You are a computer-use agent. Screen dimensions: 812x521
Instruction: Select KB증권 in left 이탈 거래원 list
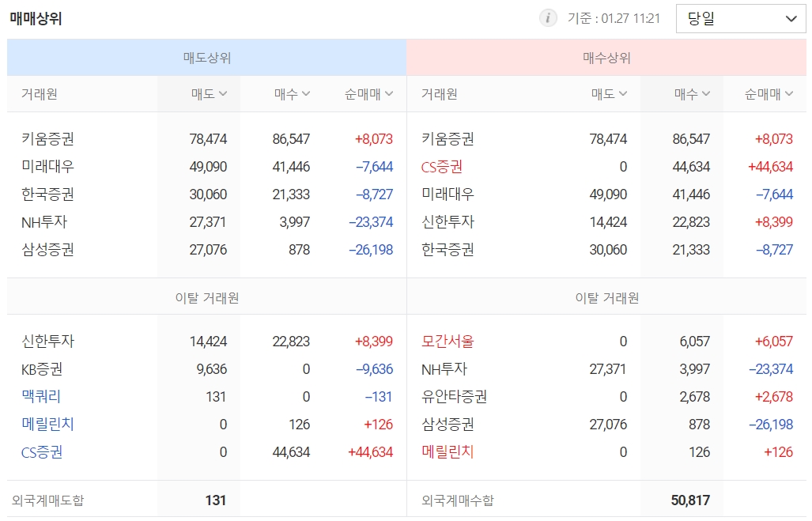click(x=42, y=368)
